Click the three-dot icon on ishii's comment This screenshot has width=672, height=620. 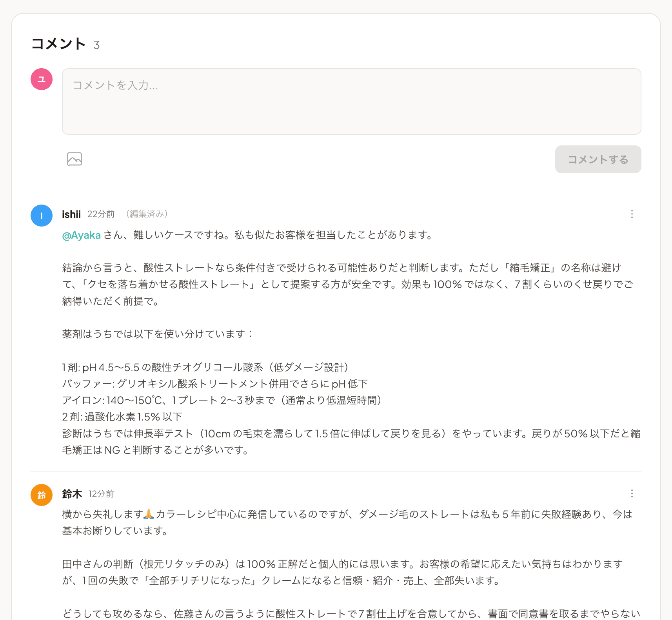point(632,214)
